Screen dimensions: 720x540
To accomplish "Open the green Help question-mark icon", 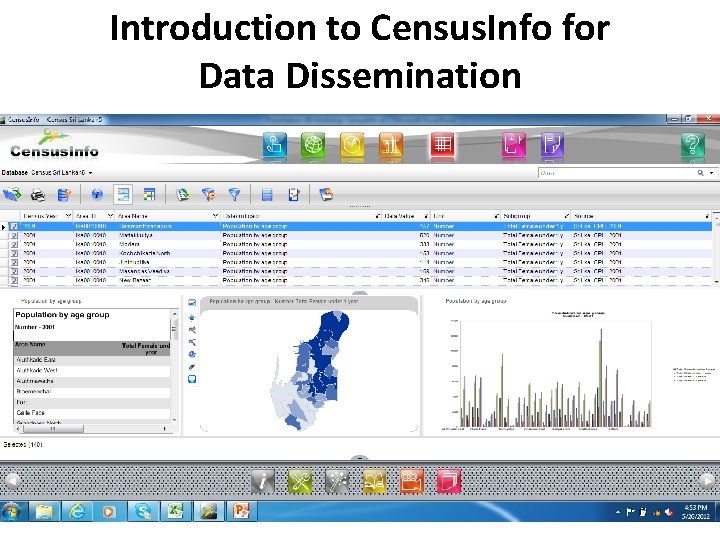I will tap(692, 144).
